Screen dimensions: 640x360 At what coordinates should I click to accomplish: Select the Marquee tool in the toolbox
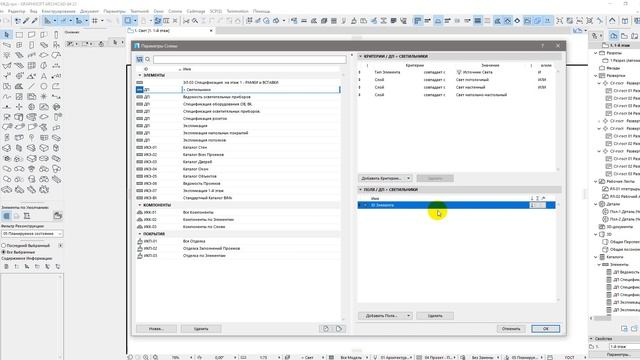point(19,35)
